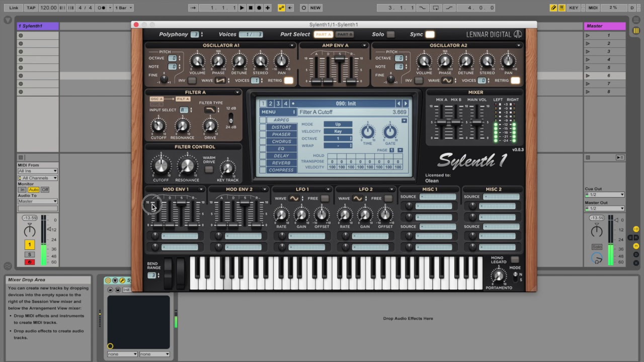Open the CHORUS effect tab
Screen dimensions: 644x362
[281, 141]
